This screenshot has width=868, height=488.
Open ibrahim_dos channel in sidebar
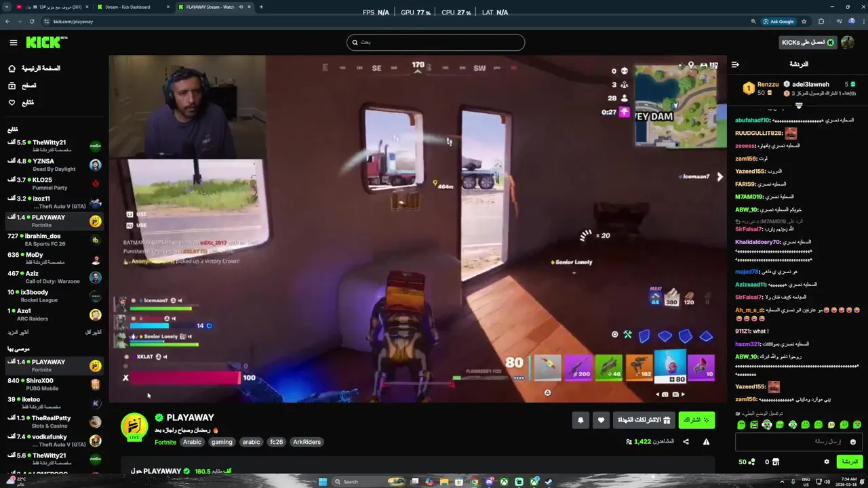pyautogui.click(x=53, y=240)
